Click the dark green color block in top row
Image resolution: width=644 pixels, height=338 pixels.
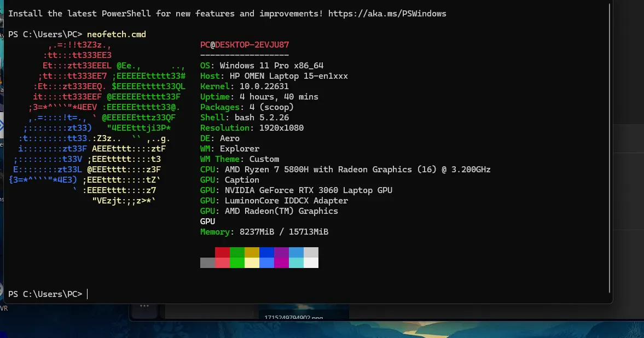coord(237,252)
